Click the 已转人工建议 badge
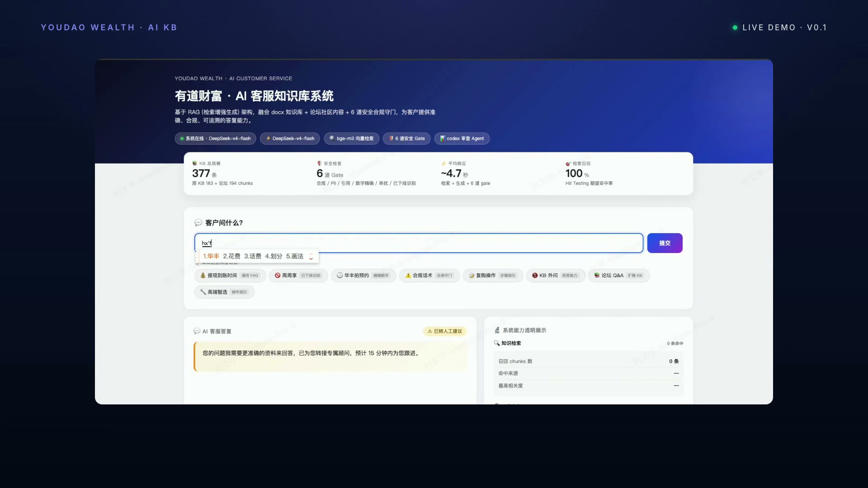 pyautogui.click(x=445, y=331)
